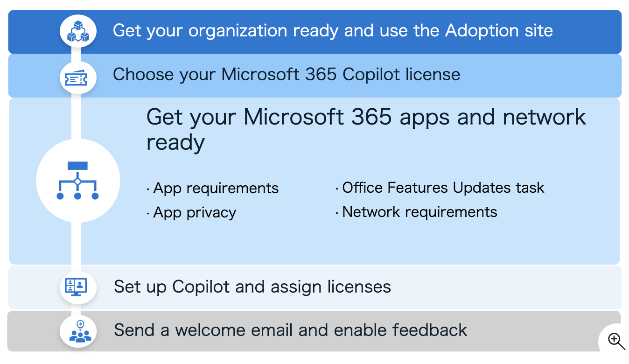Click the Copilot setup monitor icon

pyautogui.click(x=78, y=287)
